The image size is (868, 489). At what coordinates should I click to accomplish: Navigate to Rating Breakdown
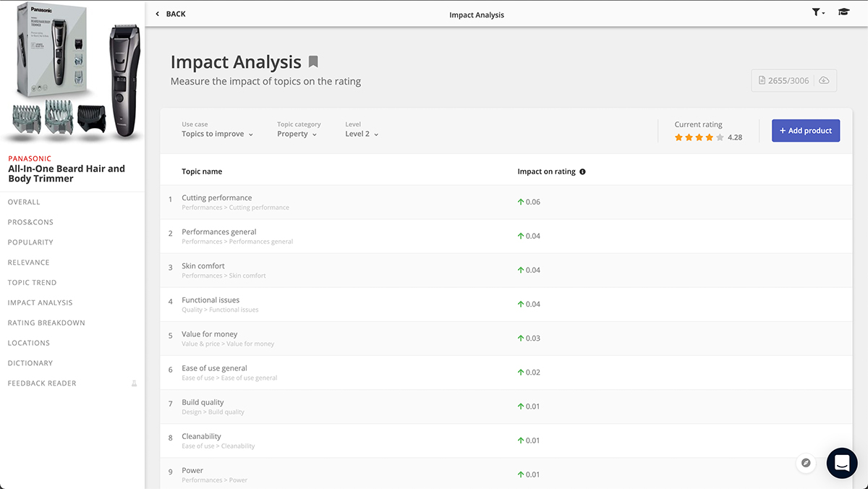pyautogui.click(x=46, y=323)
